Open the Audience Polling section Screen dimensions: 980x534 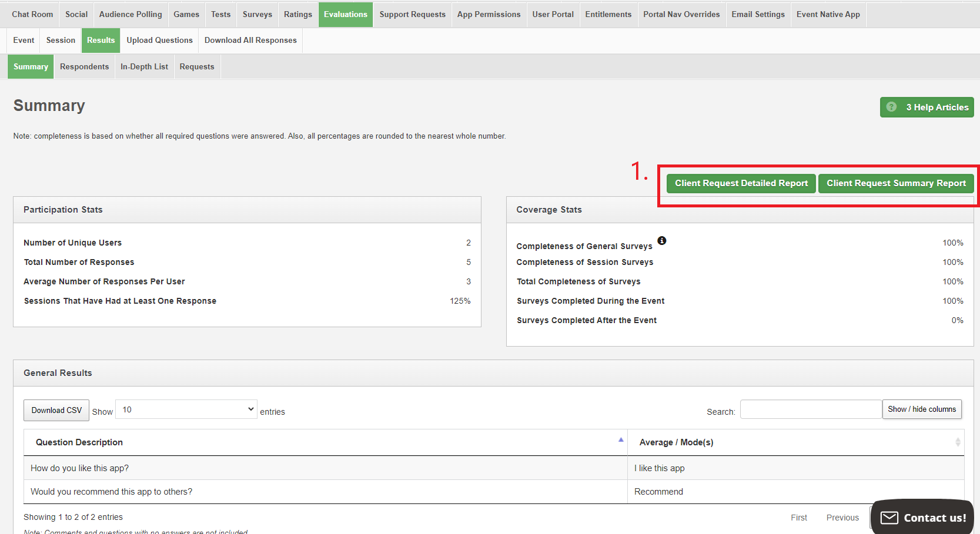pos(131,15)
